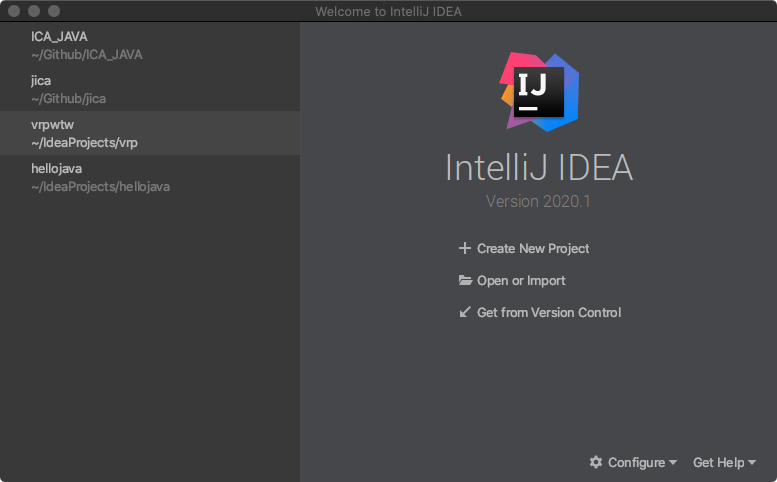Open the Configure dropdown arrow
The image size is (777, 482).
673,463
